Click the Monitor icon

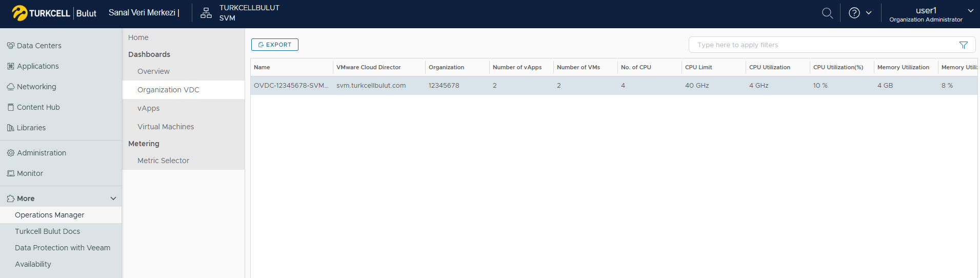[11, 173]
